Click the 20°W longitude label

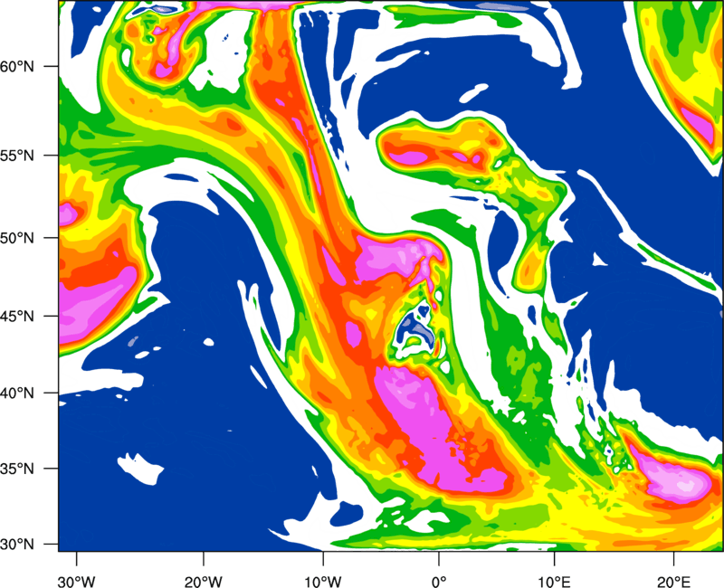(x=203, y=581)
